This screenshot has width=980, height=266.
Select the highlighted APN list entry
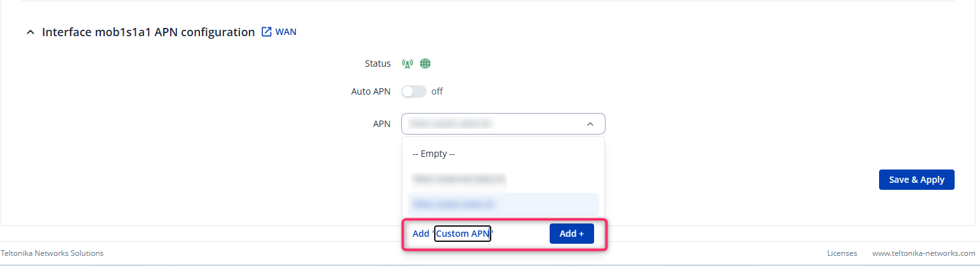click(503, 204)
